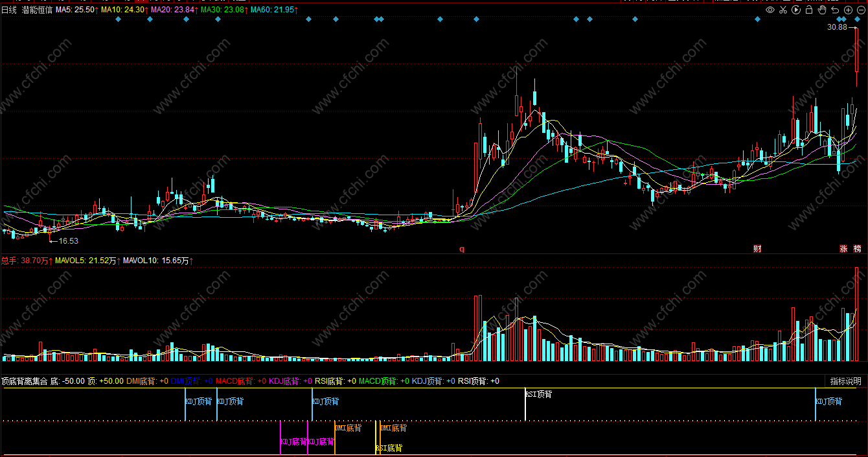Image resolution: width=868 pixels, height=457 pixels.
Task: Select the MA10: 24.30 moving average label
Action: [124, 10]
